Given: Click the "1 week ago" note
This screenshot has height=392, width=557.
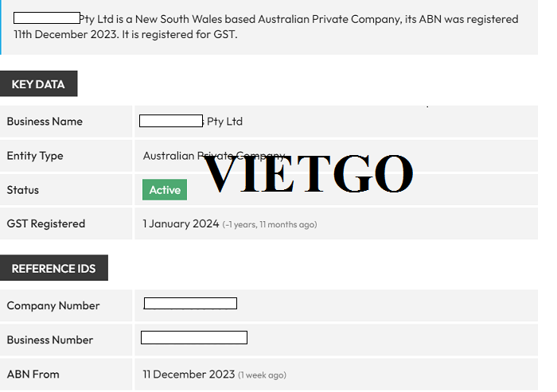Looking at the screenshot, I should tap(263, 375).
